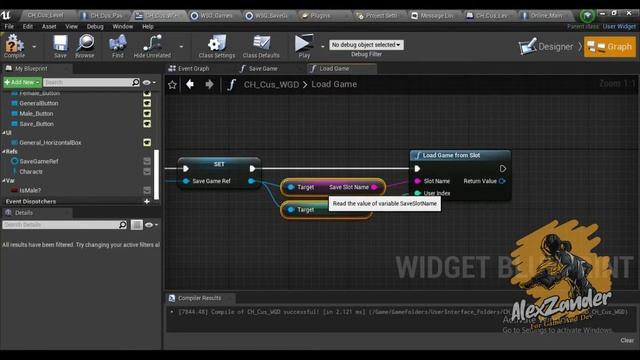Select Save_Button variable
This screenshot has height=360, width=640.
tap(36, 124)
